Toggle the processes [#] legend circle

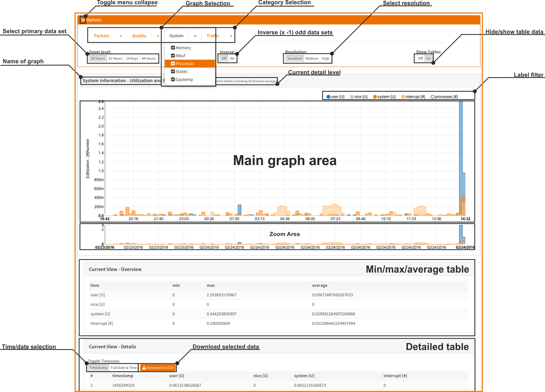(433, 97)
